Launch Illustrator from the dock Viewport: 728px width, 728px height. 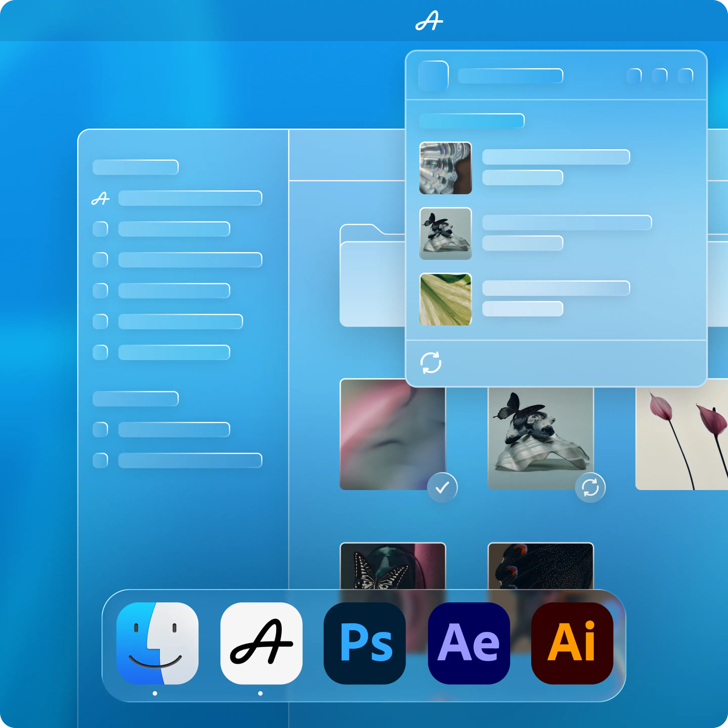(x=572, y=643)
